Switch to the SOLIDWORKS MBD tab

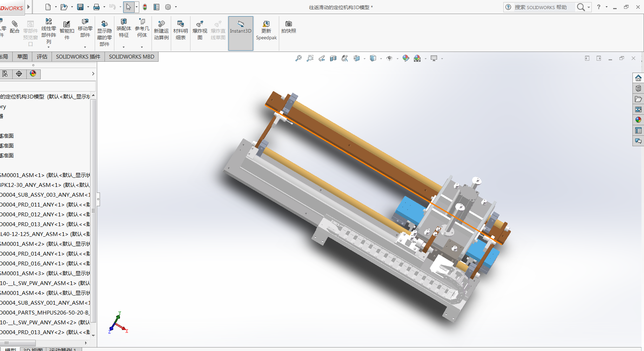pos(132,56)
